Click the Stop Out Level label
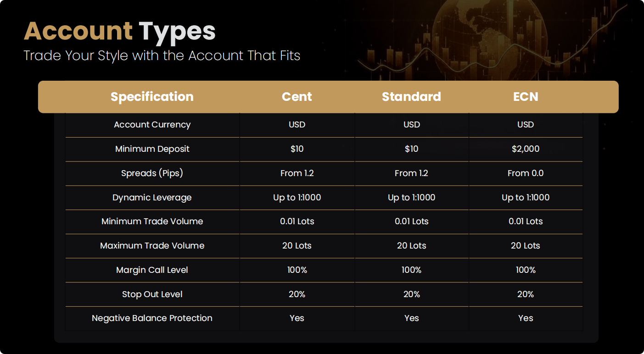 click(152, 294)
